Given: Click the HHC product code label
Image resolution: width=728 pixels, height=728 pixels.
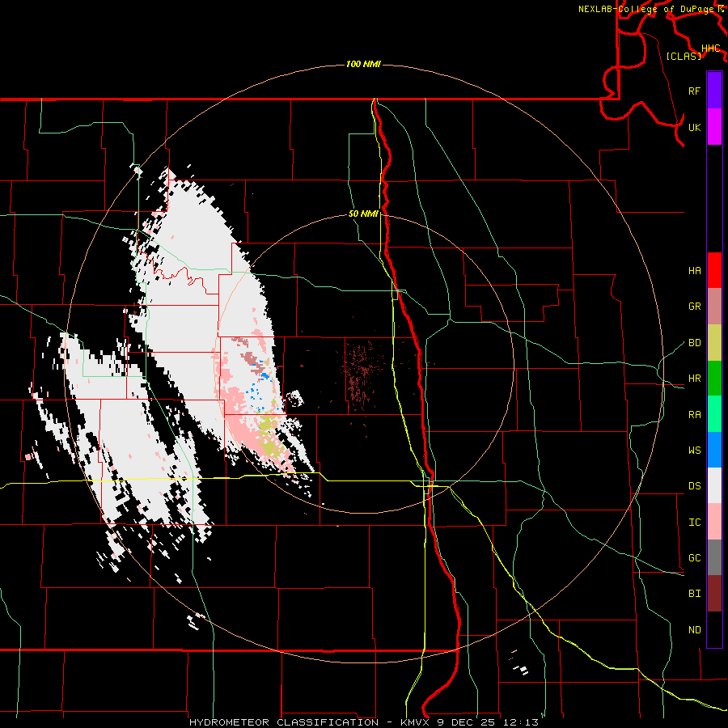Looking at the screenshot, I should pos(710,49).
